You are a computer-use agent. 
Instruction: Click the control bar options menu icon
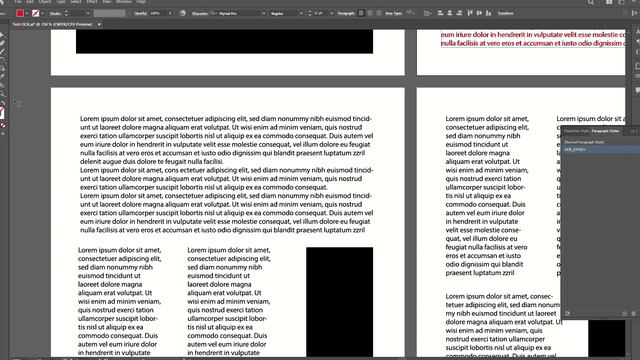[635, 13]
